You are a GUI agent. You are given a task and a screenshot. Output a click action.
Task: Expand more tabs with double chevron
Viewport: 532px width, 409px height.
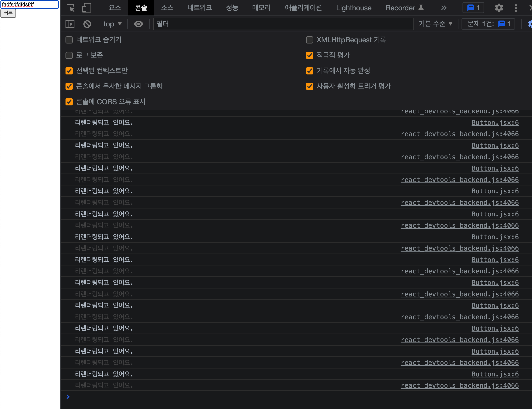[444, 8]
